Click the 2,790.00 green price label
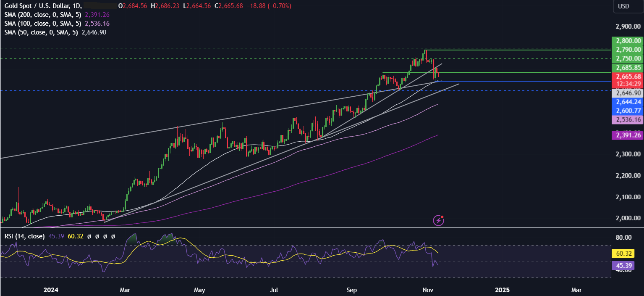Screen dimensions: 644x296 click(628, 50)
